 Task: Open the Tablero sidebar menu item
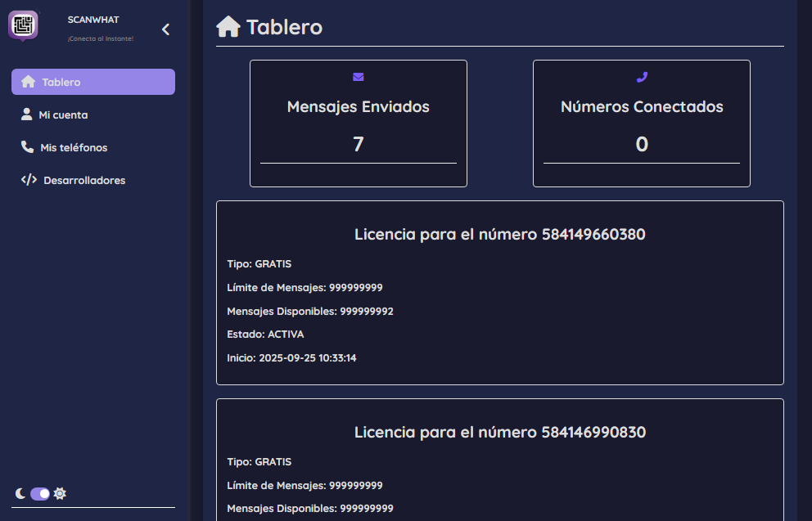coord(93,82)
